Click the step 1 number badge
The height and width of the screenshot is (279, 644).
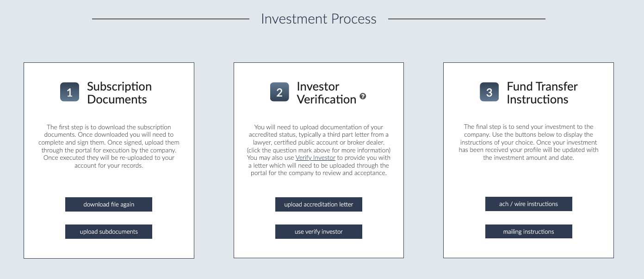click(x=70, y=92)
